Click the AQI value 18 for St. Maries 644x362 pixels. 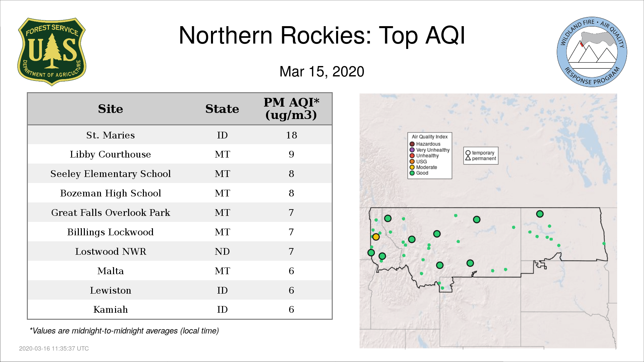click(291, 135)
